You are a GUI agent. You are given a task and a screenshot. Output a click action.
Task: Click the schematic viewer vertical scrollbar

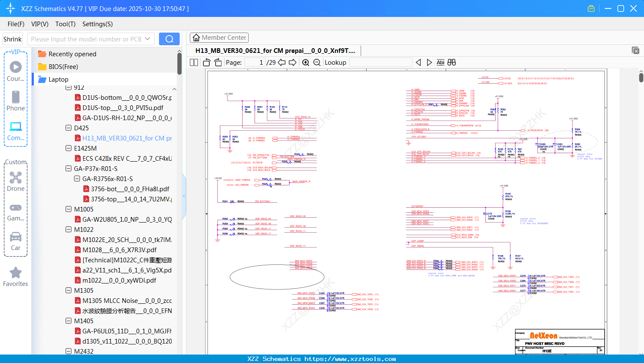point(641,77)
